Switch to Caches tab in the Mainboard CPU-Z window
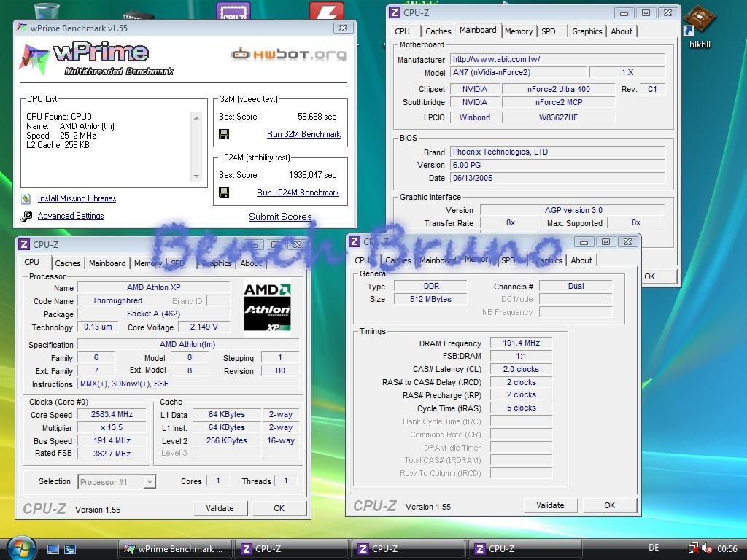 [438, 31]
